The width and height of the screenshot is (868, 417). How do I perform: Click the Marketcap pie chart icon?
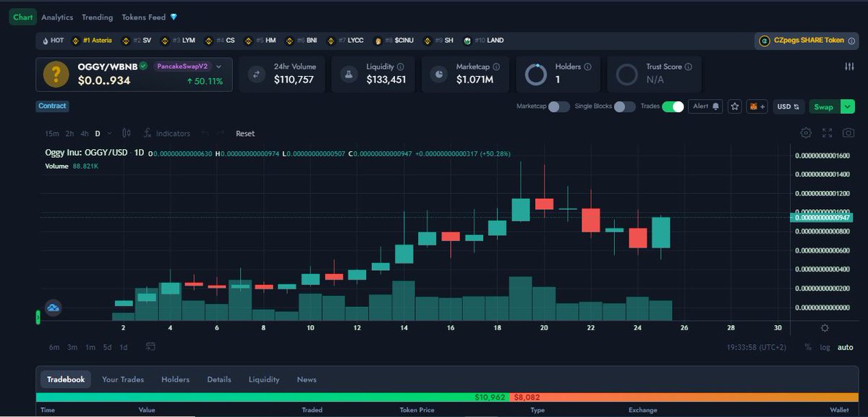439,74
